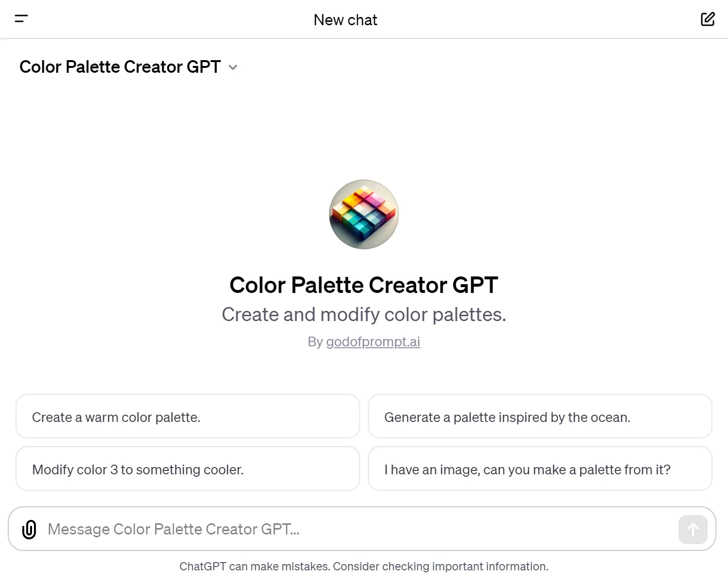Click the Color Palette Creator GPT avatar image
Viewport: 728px width, 582px height.
click(364, 214)
